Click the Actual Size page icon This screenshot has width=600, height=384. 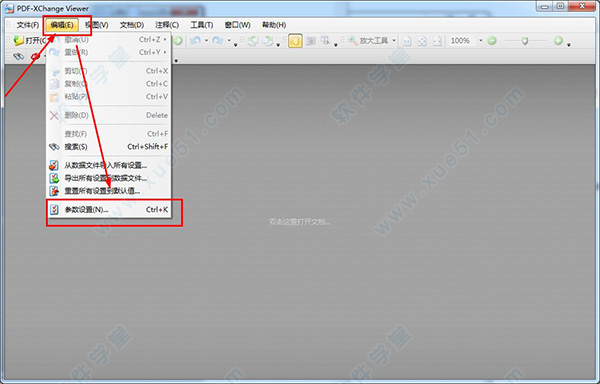[x=407, y=41]
